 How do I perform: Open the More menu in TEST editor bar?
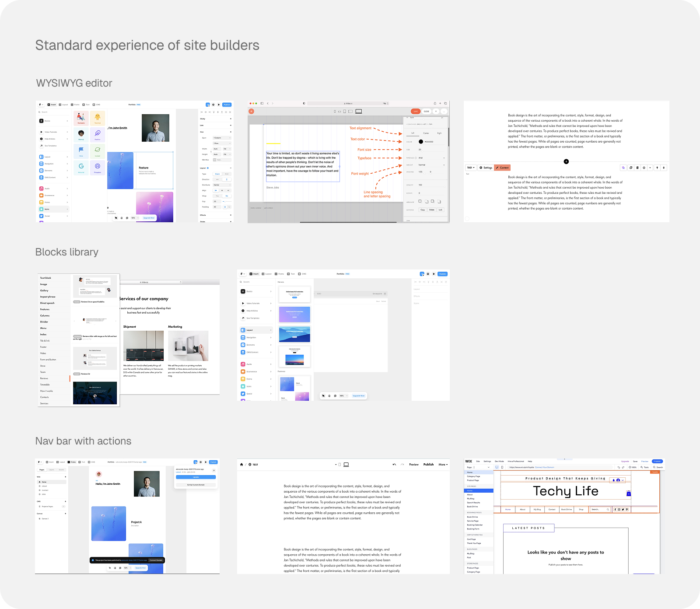(443, 465)
